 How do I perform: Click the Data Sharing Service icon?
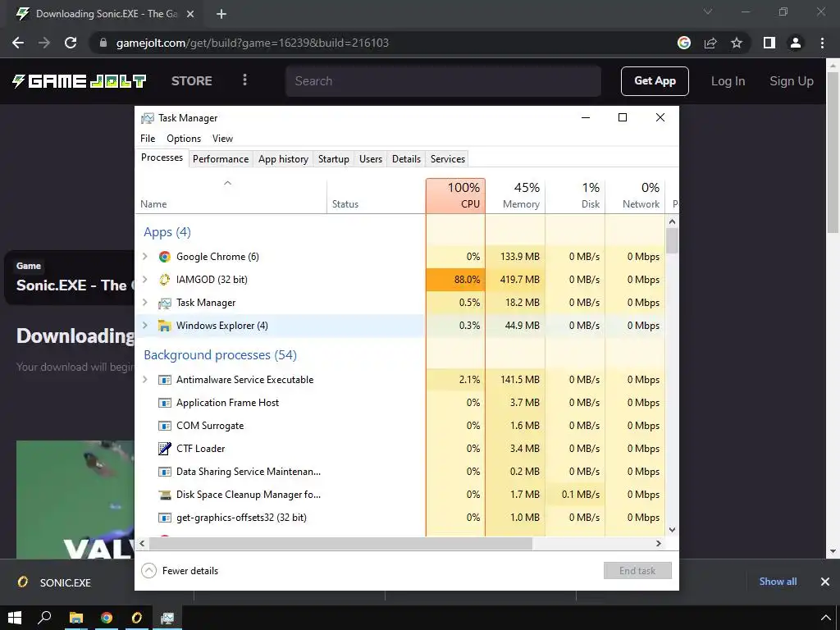pos(164,472)
